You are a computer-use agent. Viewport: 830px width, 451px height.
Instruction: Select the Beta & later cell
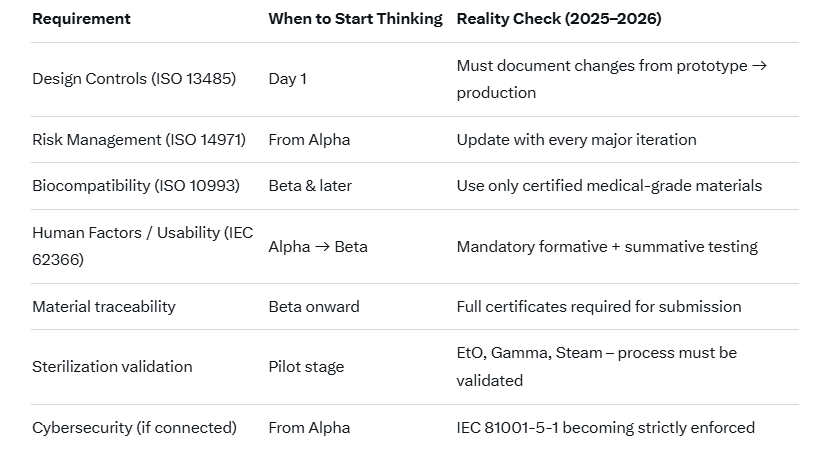310,186
